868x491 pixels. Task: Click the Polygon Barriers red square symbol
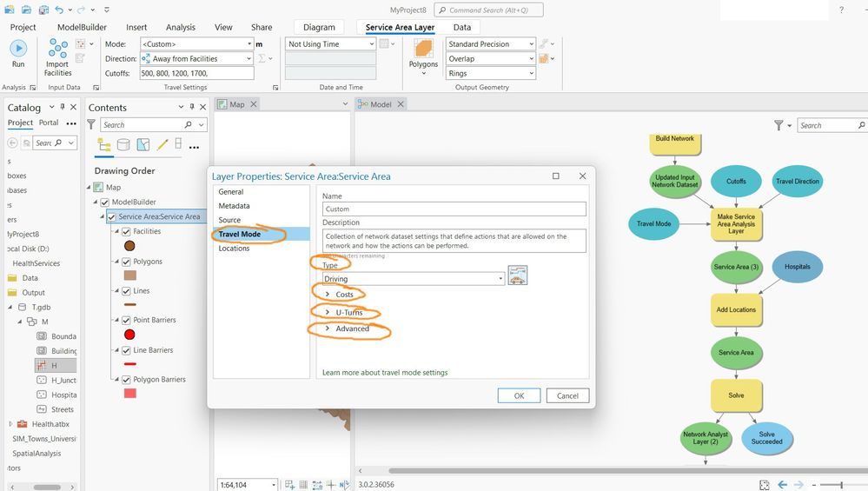tap(130, 394)
